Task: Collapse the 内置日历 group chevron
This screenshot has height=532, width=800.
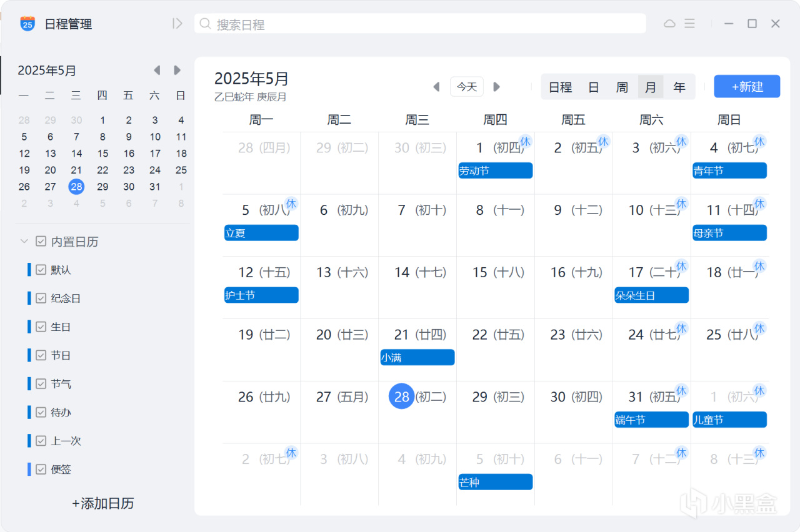Action: click(x=24, y=242)
